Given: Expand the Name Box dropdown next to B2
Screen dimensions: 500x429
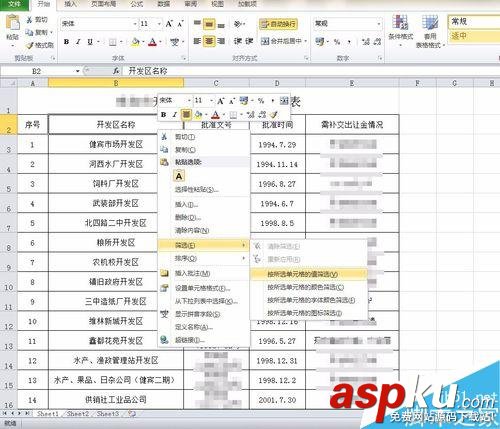Looking at the screenshot, I should pos(77,71).
